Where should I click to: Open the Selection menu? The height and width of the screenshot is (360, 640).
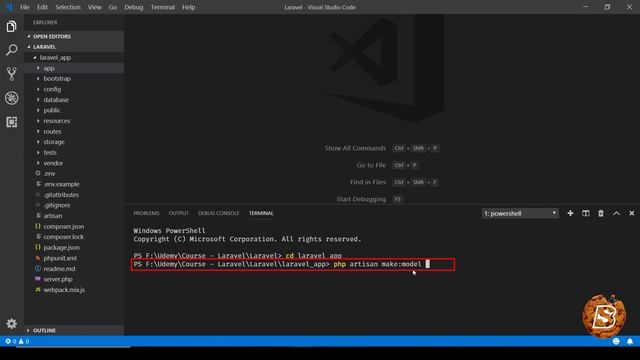(68, 7)
